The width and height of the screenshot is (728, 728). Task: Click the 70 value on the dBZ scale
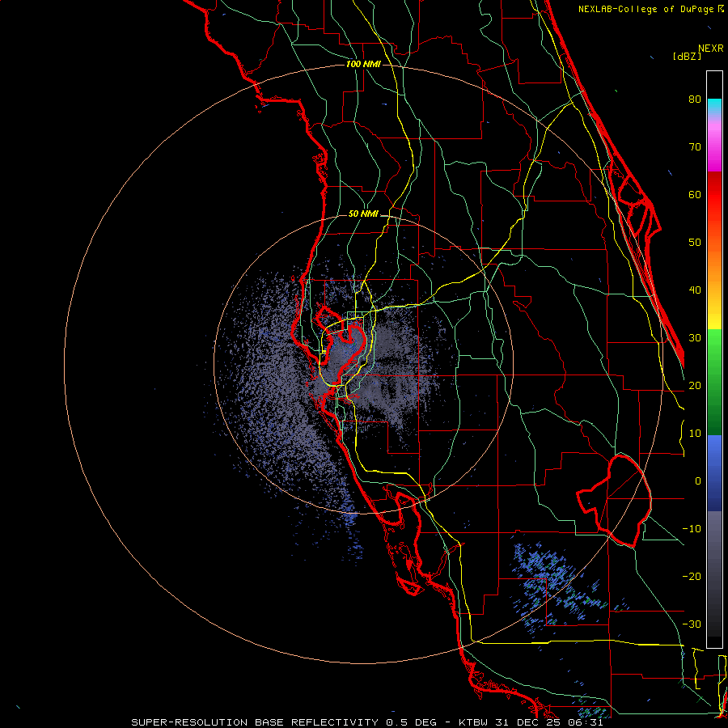pyautogui.click(x=695, y=147)
